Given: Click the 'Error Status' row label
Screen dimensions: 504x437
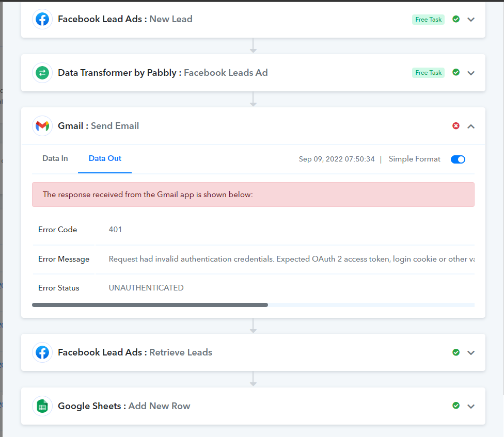Looking at the screenshot, I should click(58, 288).
